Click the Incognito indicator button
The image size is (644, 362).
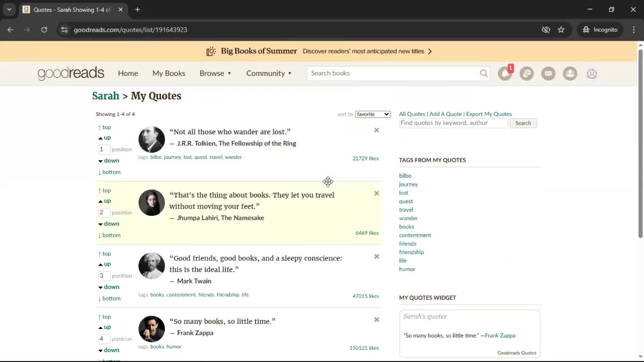tap(600, 30)
